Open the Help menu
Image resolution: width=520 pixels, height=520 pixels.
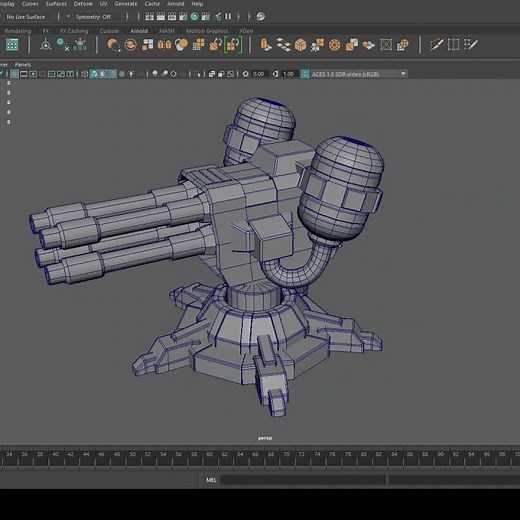pyautogui.click(x=197, y=4)
